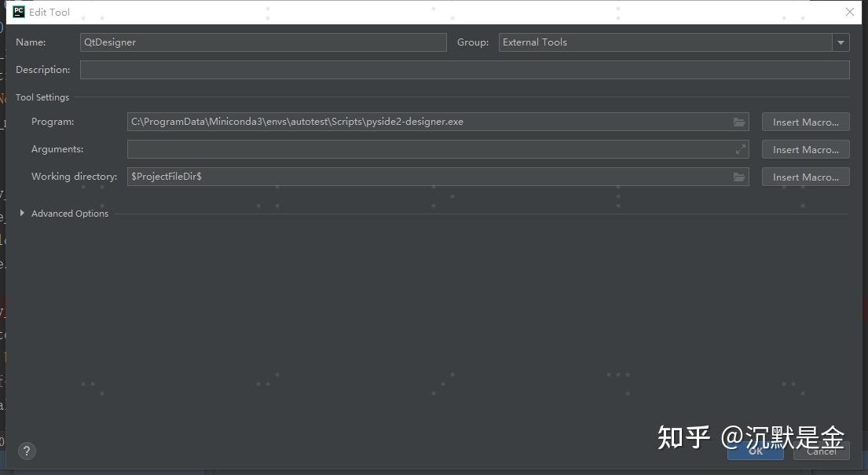This screenshot has height=475, width=868.
Task: Browse for a Working directory folder
Action: pyautogui.click(x=738, y=176)
